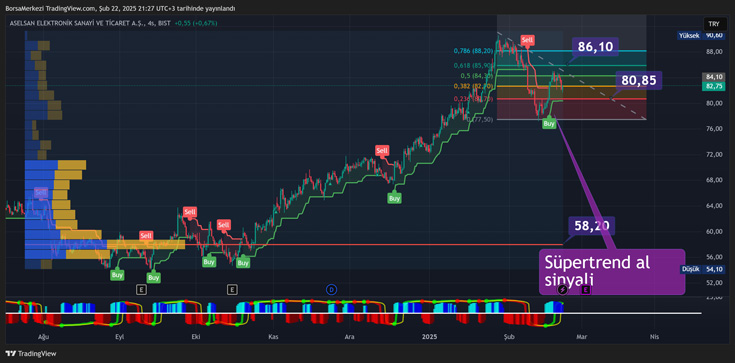The image size is (735, 363).
Task: Click the Sell label beside the 0,786 Fibonacci line
Action: (x=527, y=40)
